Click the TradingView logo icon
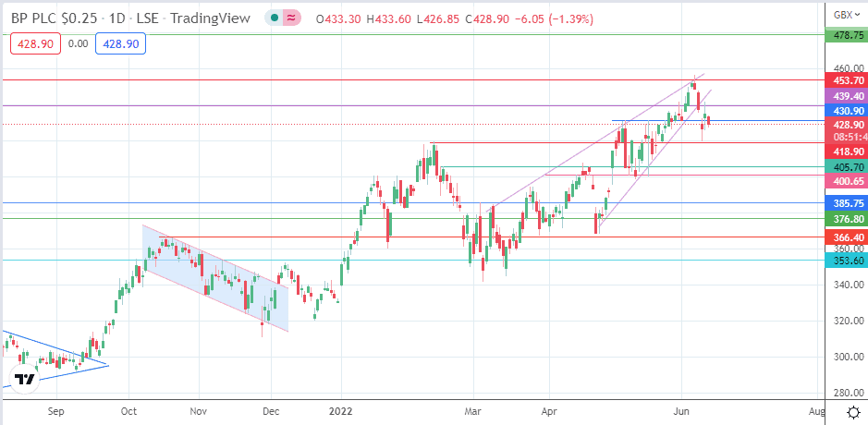The image size is (868, 425). pyautogui.click(x=25, y=379)
